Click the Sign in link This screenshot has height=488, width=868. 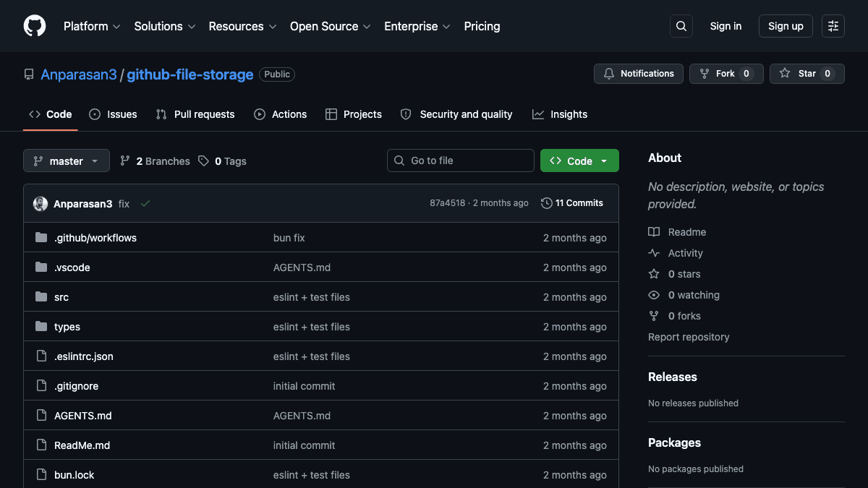pos(726,26)
